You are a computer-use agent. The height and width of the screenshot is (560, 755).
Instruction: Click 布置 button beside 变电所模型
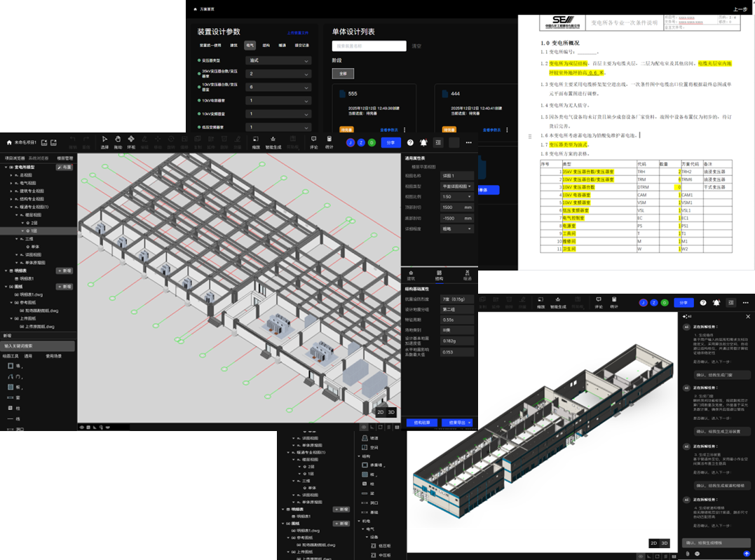(65, 167)
